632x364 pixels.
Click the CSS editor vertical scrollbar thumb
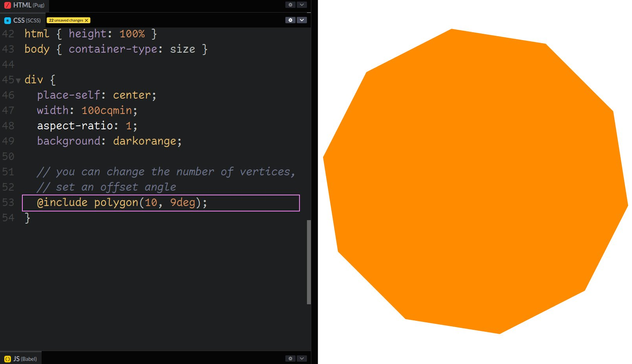coord(309,262)
